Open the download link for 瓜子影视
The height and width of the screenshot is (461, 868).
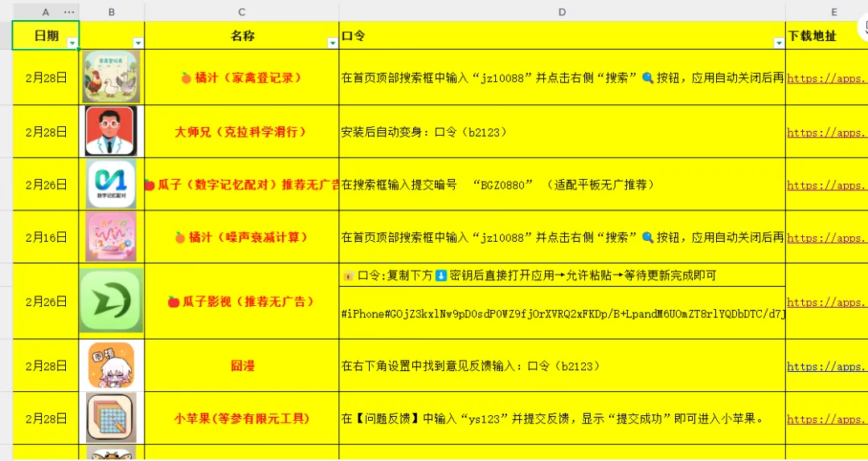[827, 302]
